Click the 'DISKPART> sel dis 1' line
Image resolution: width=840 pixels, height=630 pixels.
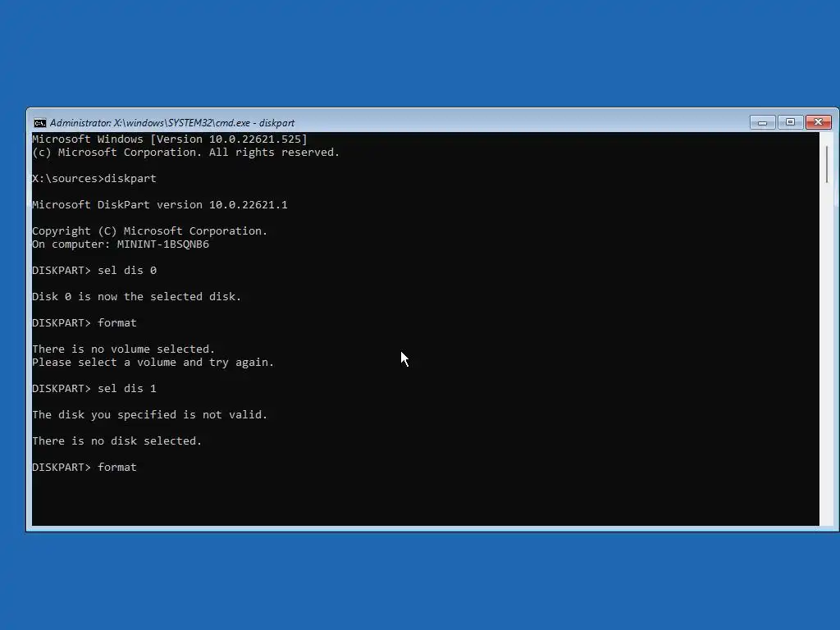click(94, 389)
